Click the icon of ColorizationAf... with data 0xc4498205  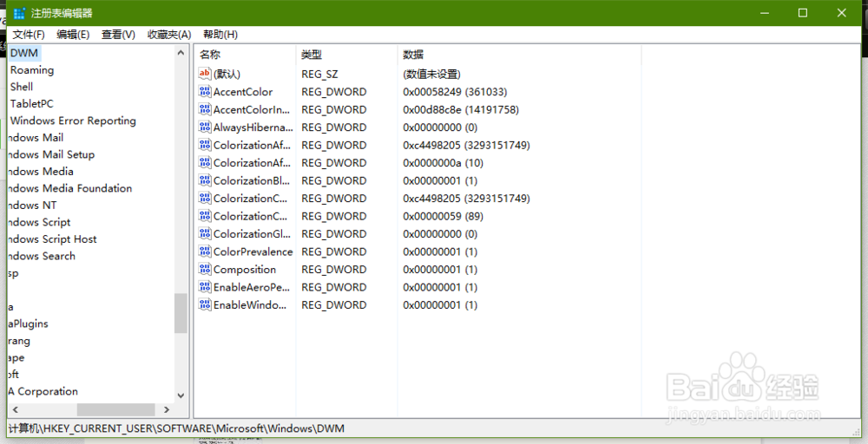(x=205, y=145)
